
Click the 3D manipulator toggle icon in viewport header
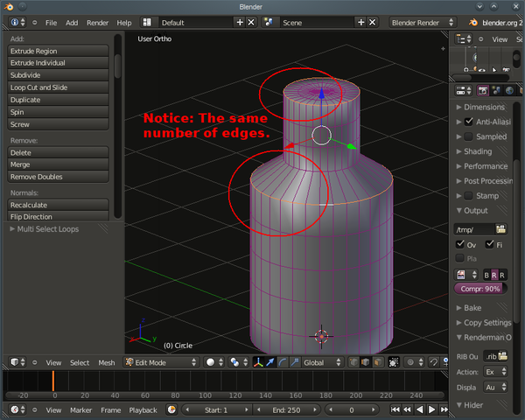(x=257, y=362)
